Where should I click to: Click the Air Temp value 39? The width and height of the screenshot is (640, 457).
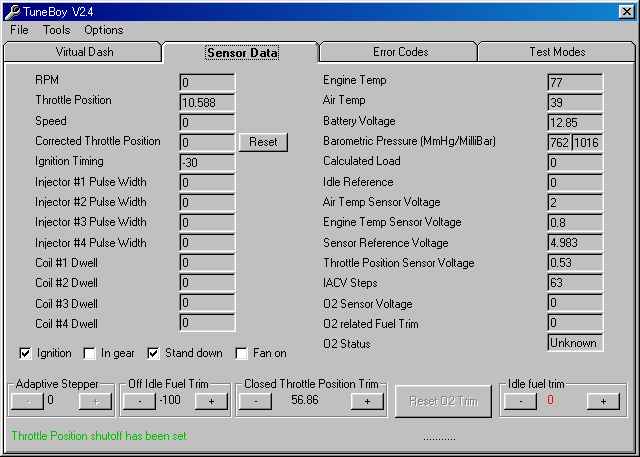pos(575,102)
